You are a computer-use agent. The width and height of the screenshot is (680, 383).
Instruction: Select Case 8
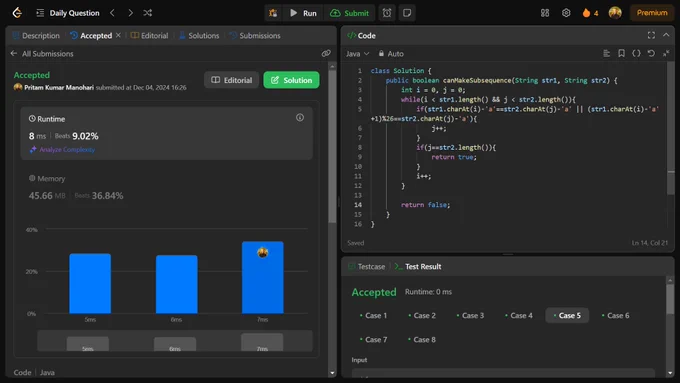click(422, 340)
